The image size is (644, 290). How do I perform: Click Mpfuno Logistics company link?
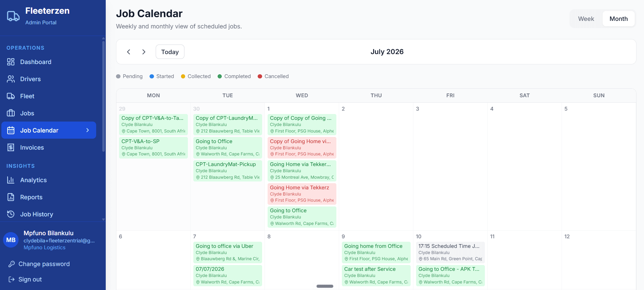coord(44,248)
